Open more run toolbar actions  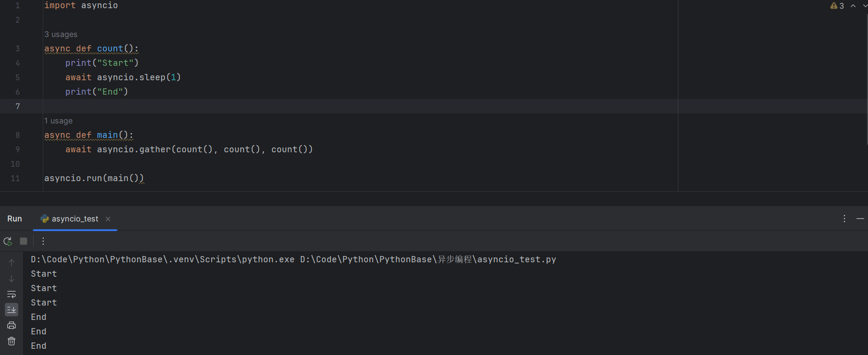click(43, 241)
